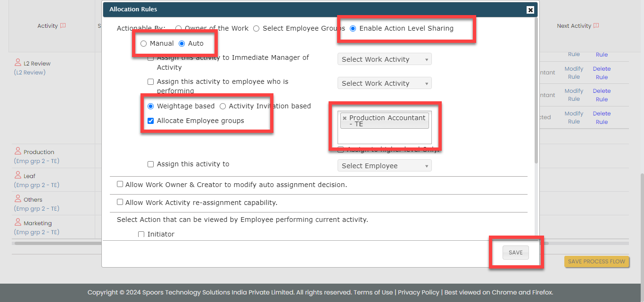This screenshot has height=302, width=644.
Task: Remove the Production Accountant - TE tag
Action: [345, 118]
